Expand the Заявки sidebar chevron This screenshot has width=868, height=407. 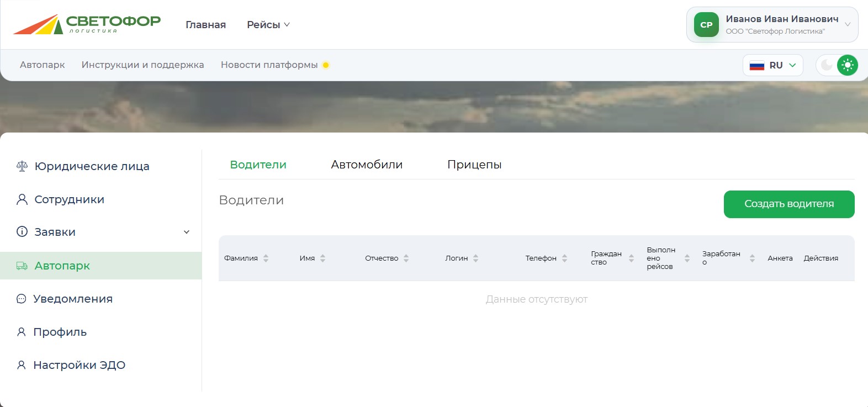click(x=187, y=232)
